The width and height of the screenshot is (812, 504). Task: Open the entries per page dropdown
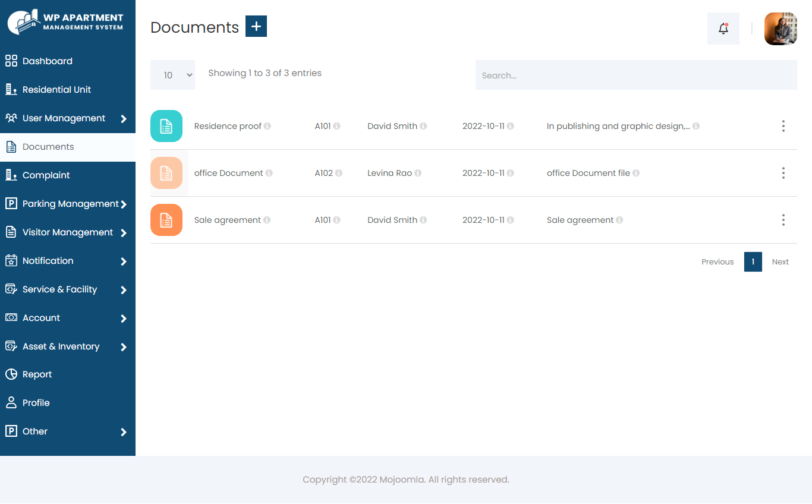[x=172, y=75]
